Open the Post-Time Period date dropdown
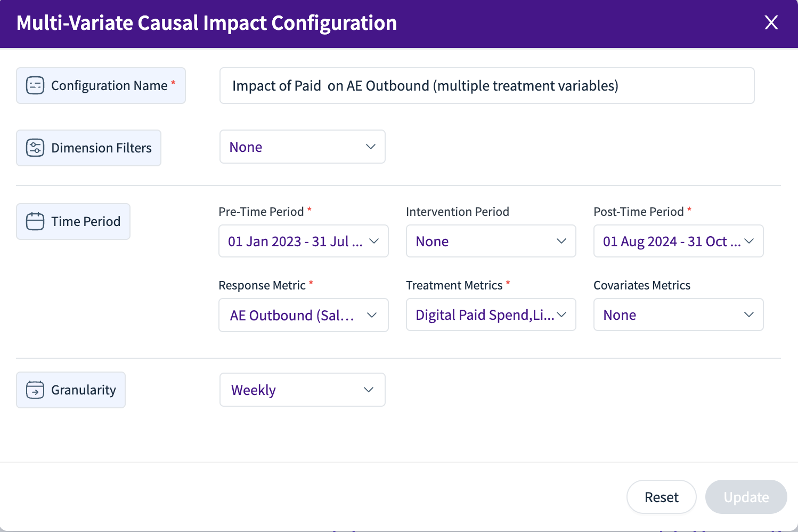Viewport: 798px width, 532px height. pyautogui.click(x=678, y=241)
